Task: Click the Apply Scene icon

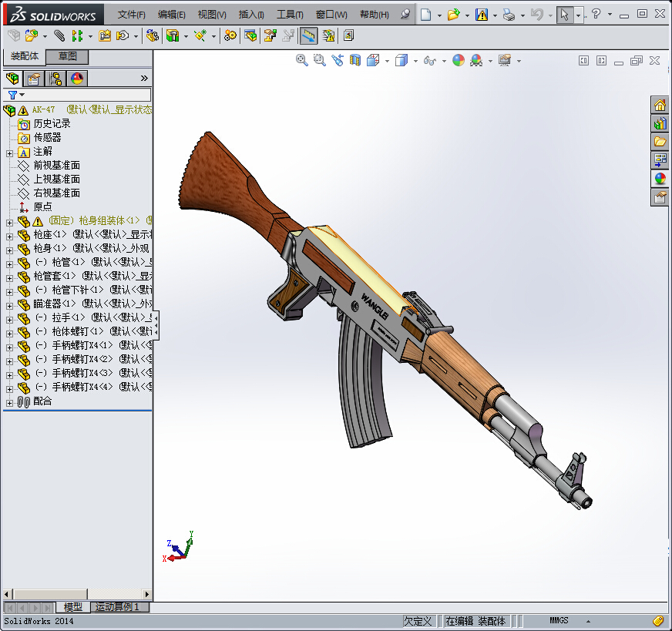Action: tap(476, 60)
